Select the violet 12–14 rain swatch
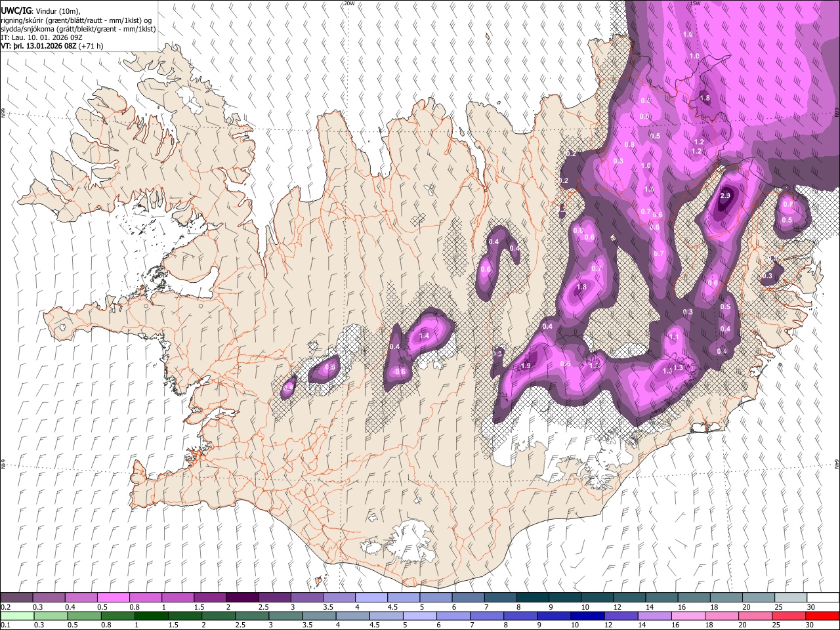The width and height of the screenshot is (840, 630). 620,616
